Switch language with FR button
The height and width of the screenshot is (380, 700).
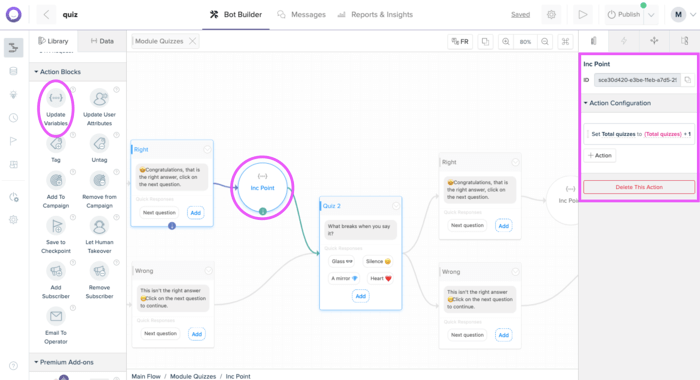(460, 42)
